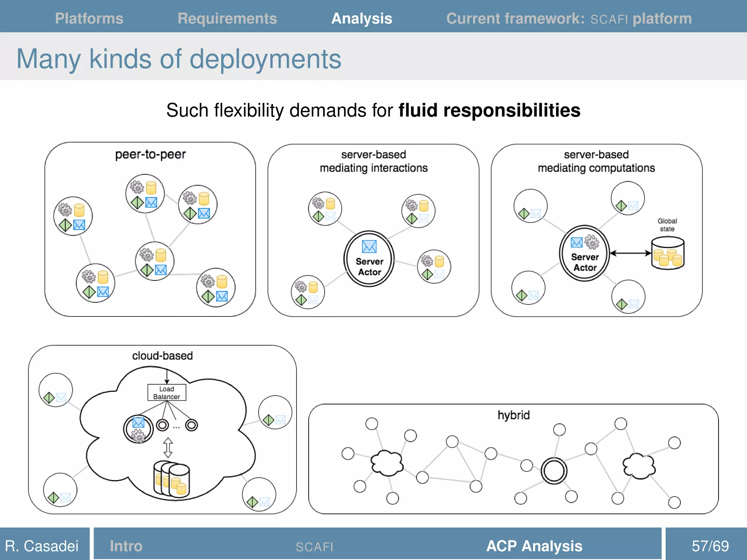
Task: Click the top-left cloud-based client node
Action: (56, 390)
